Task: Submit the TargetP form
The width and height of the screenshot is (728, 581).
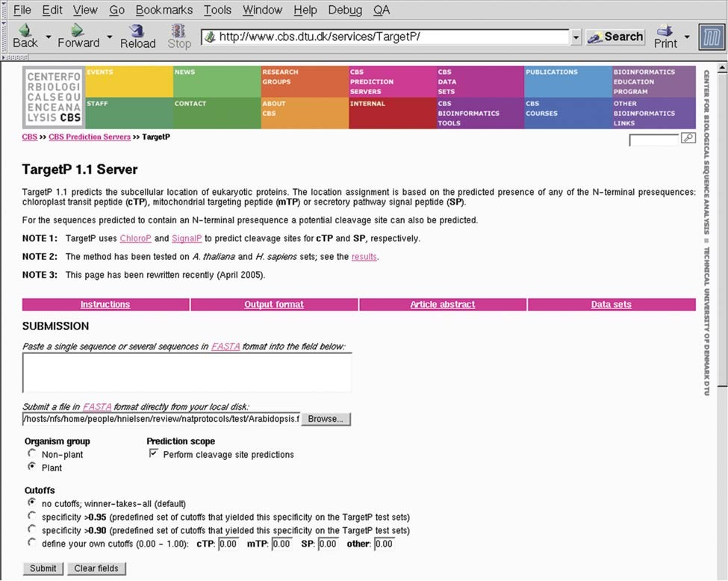Action: (43, 568)
